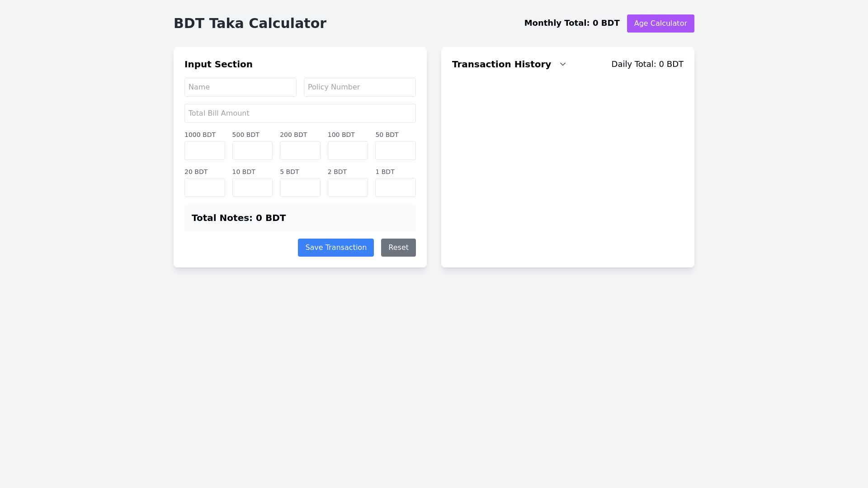
Task: Select the 1 BDT note count box
Action: point(395,188)
